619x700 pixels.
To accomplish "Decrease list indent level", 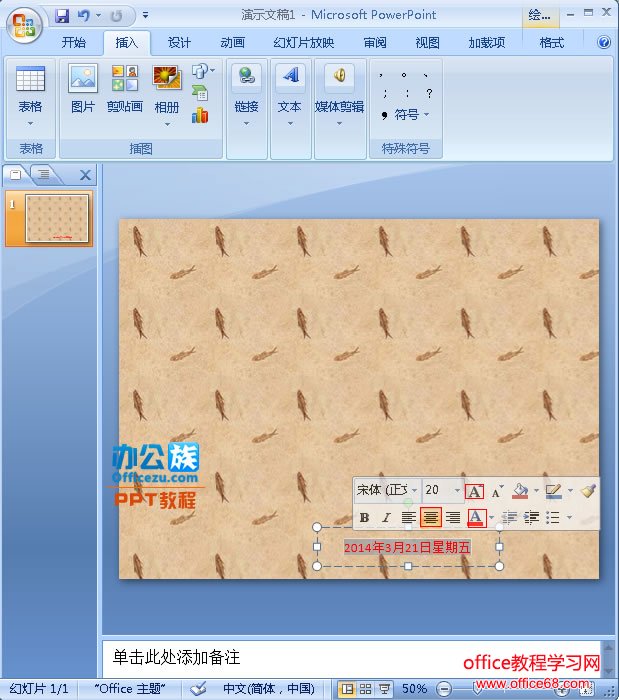I will (509, 518).
